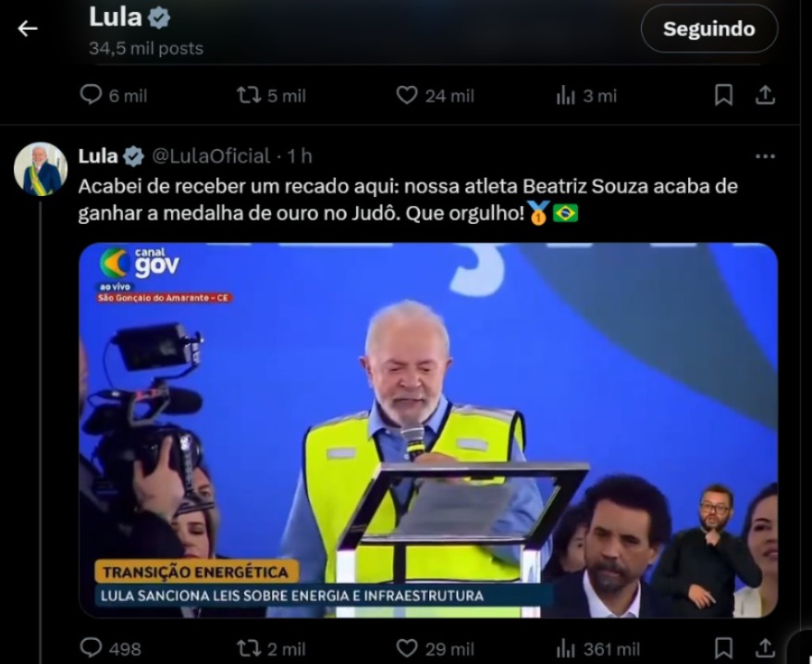Open the @LulaOficial handle link
This screenshot has width=812, height=664.
pos(211,156)
